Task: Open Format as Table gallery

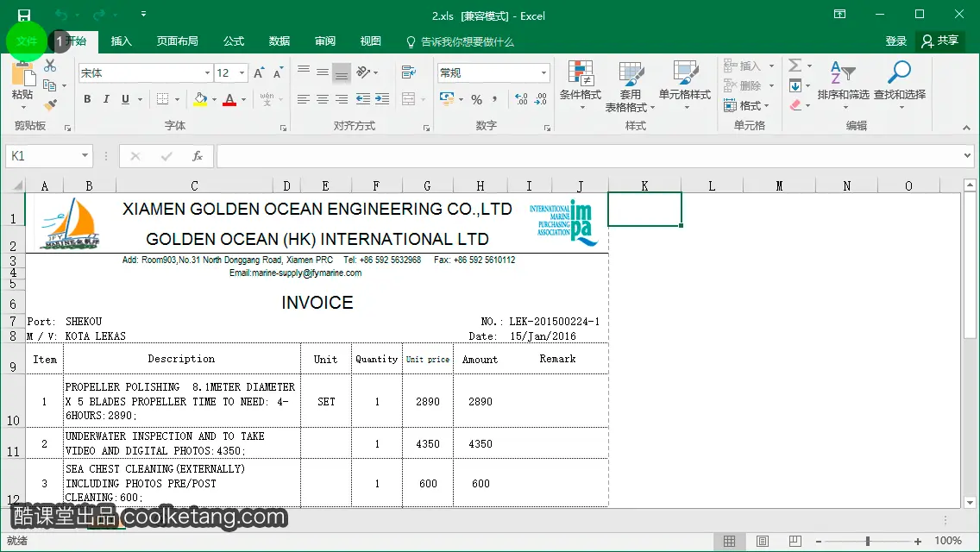Action: click(630, 85)
